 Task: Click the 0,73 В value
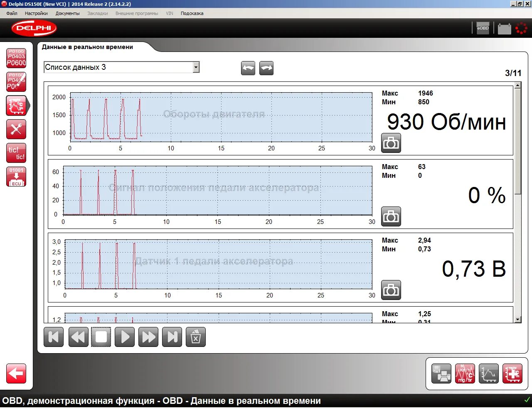[x=474, y=269]
